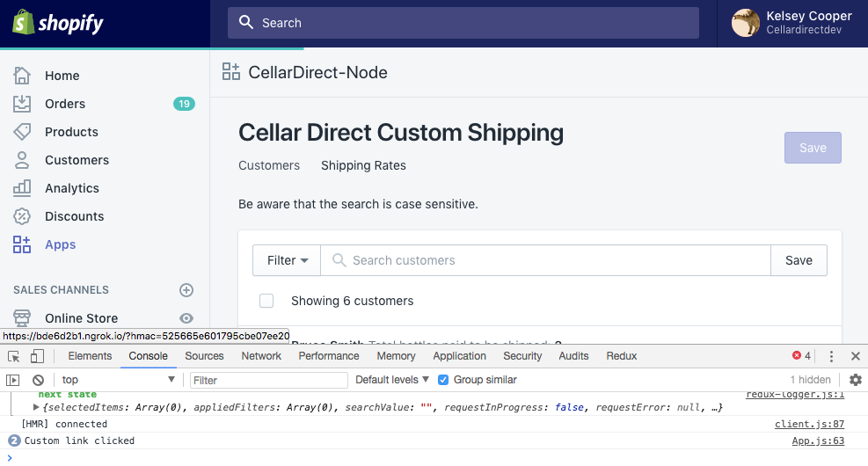Screen dimensions: 868x466
Task: Click the Online Store storefront icon
Action: [22, 318]
